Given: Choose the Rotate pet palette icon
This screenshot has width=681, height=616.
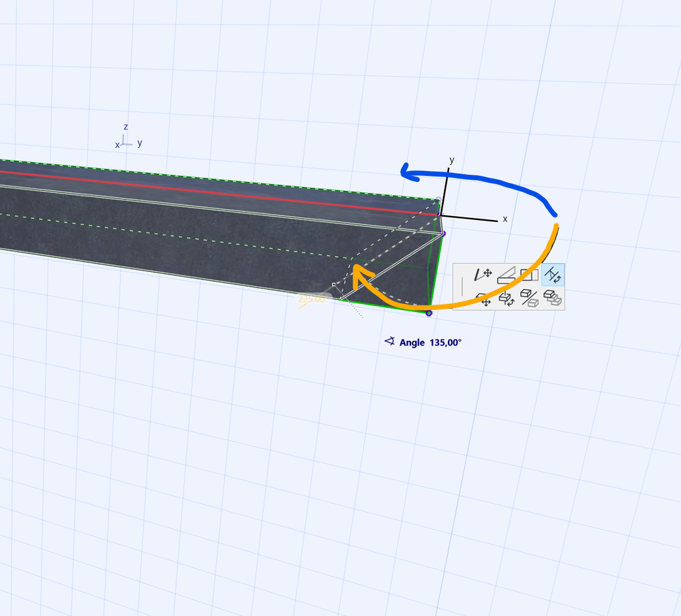Looking at the screenshot, I should click(x=506, y=299).
